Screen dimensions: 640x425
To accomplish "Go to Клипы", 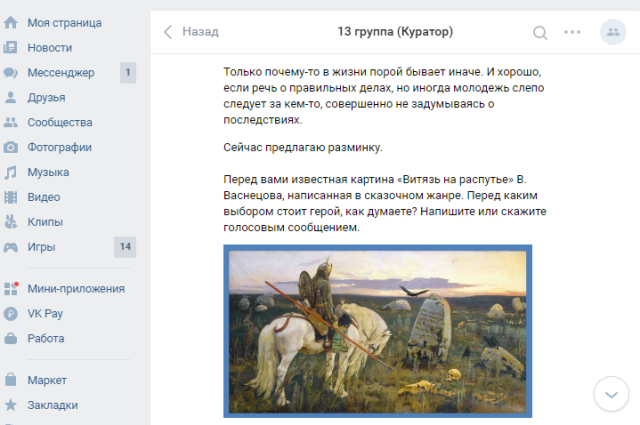I will [45, 222].
